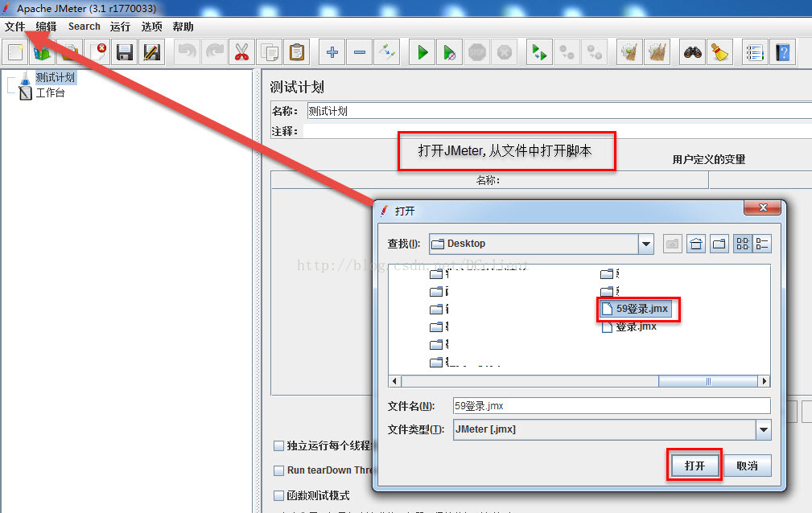Screen dimensions: 812x513
Task: Open the 文件 menu
Action: click(x=15, y=27)
